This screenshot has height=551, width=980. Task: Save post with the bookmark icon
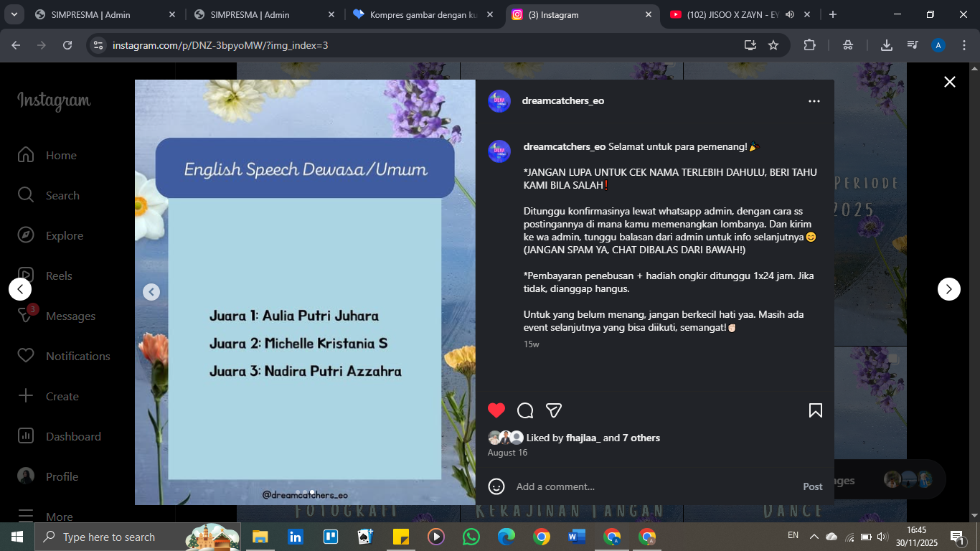click(x=815, y=410)
